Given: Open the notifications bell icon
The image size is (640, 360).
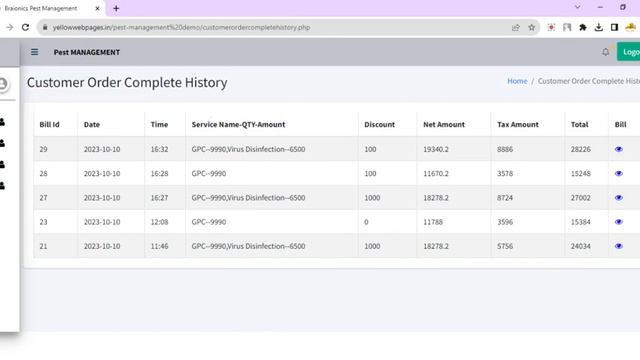Looking at the screenshot, I should (606, 52).
